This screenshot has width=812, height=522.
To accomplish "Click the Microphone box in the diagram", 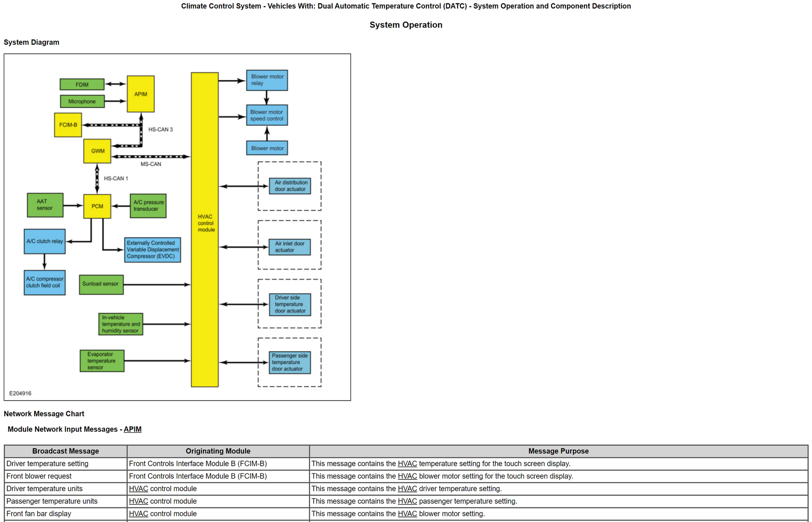I will tap(82, 102).
